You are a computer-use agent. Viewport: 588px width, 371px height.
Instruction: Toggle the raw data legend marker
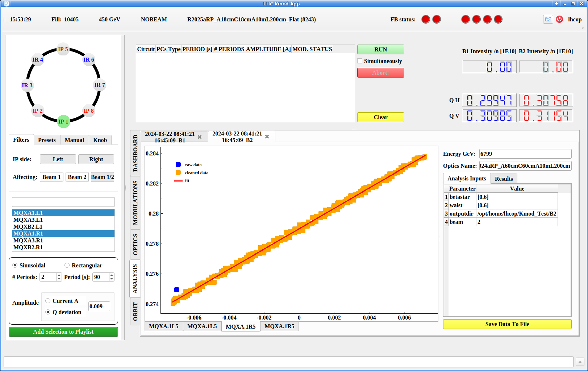pos(178,164)
